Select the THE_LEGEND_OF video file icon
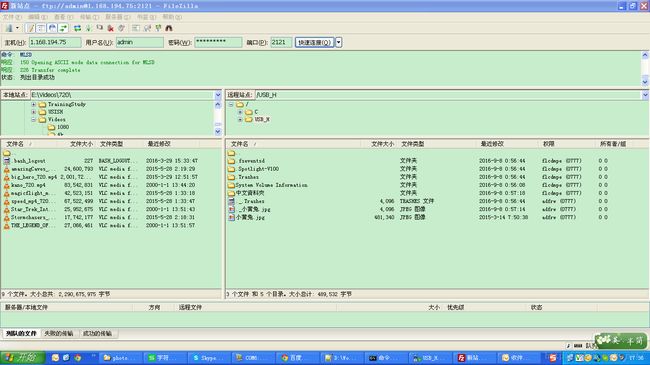Screen dimensions: 650x365 7,226
